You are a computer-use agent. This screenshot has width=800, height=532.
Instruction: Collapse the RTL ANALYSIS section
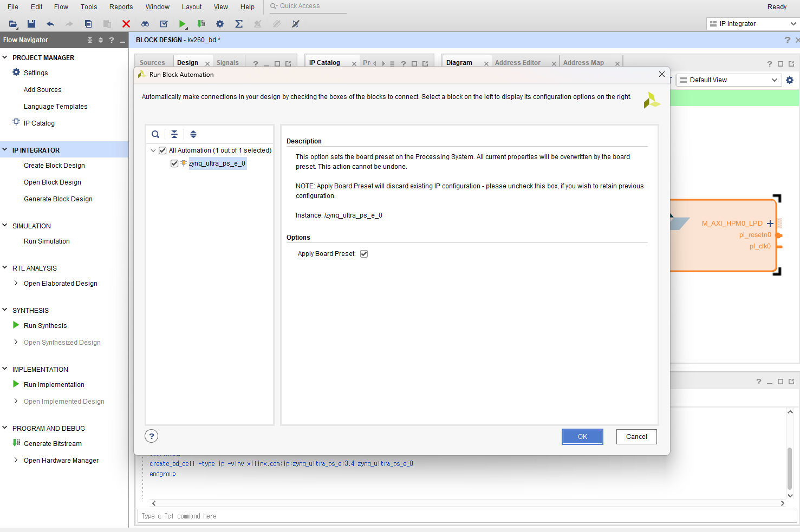pyautogui.click(x=5, y=268)
